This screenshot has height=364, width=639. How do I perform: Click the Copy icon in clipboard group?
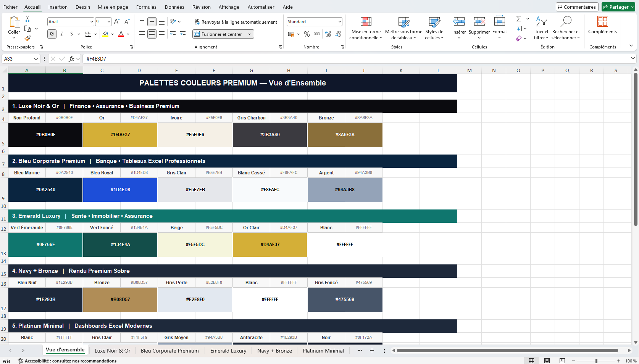27,29
